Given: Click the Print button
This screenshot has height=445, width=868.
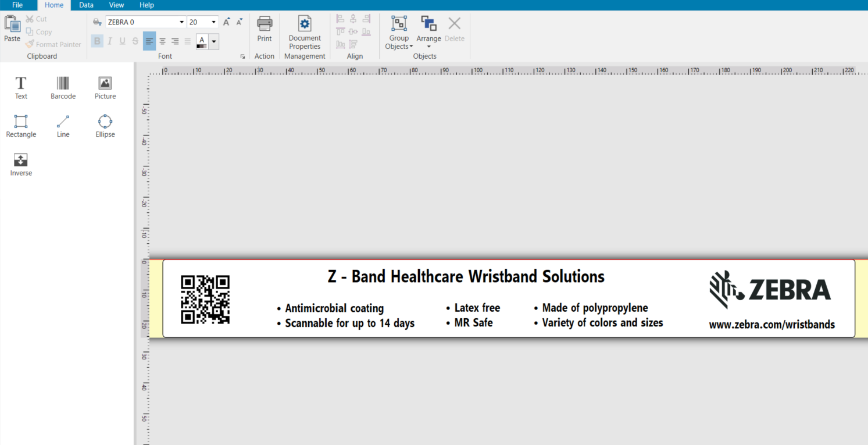Looking at the screenshot, I should [x=265, y=29].
